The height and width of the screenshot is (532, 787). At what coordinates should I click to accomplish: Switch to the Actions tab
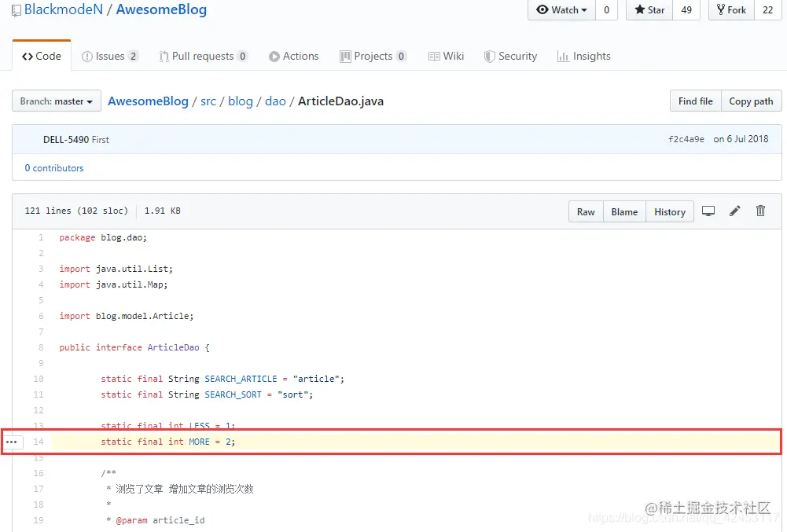[293, 57]
